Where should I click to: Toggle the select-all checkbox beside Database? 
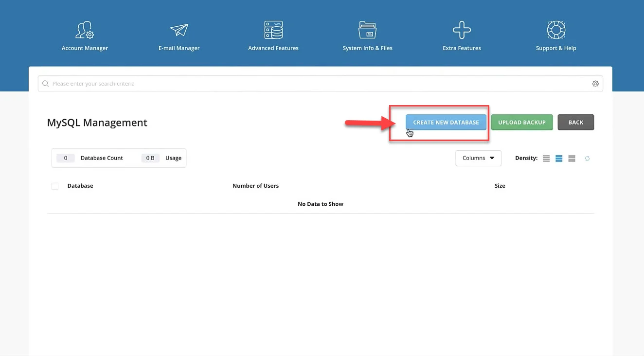tap(55, 186)
